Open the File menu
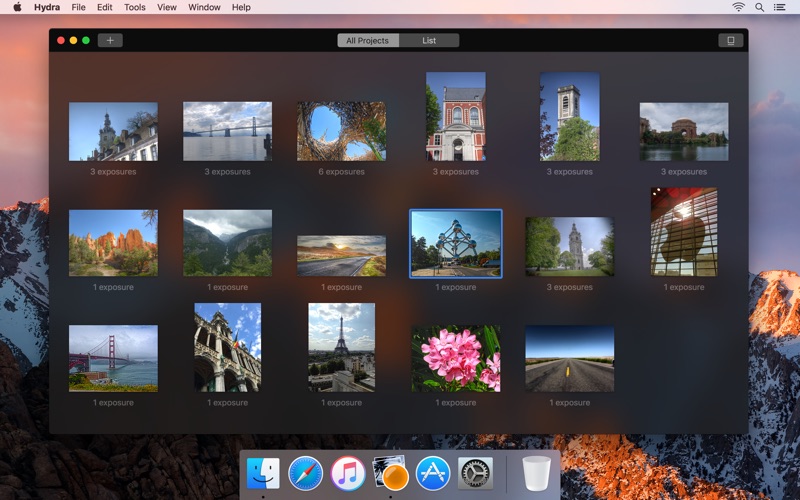800x500 pixels. [x=78, y=7]
